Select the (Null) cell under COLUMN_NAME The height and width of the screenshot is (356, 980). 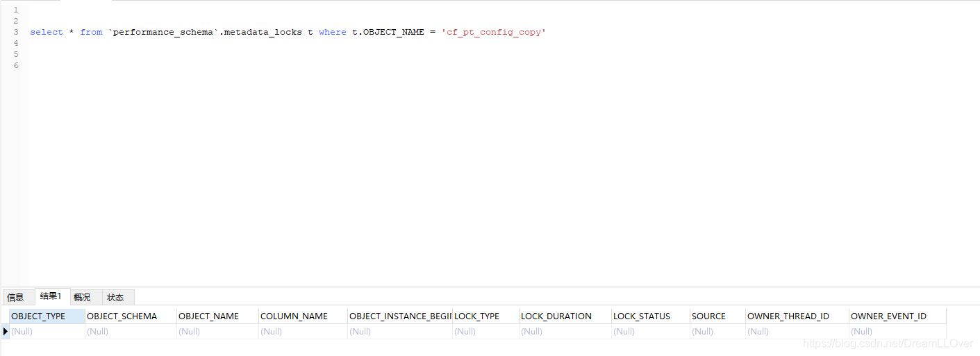point(303,331)
